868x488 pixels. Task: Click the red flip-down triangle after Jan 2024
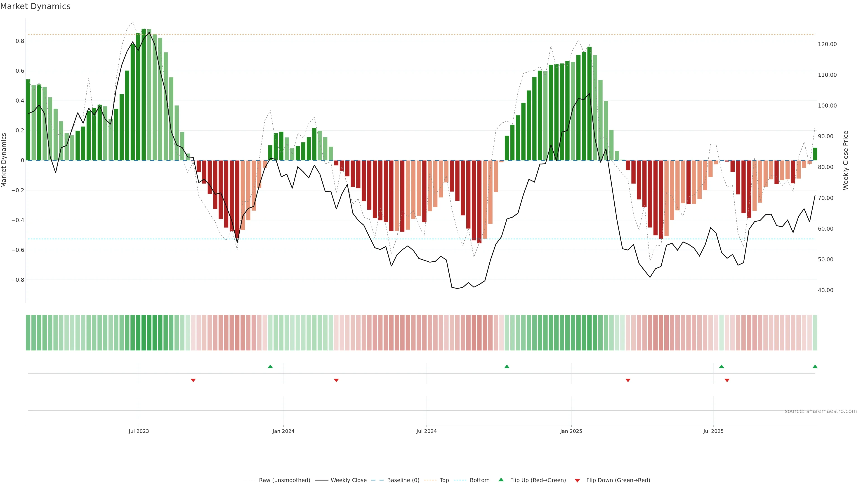click(336, 380)
